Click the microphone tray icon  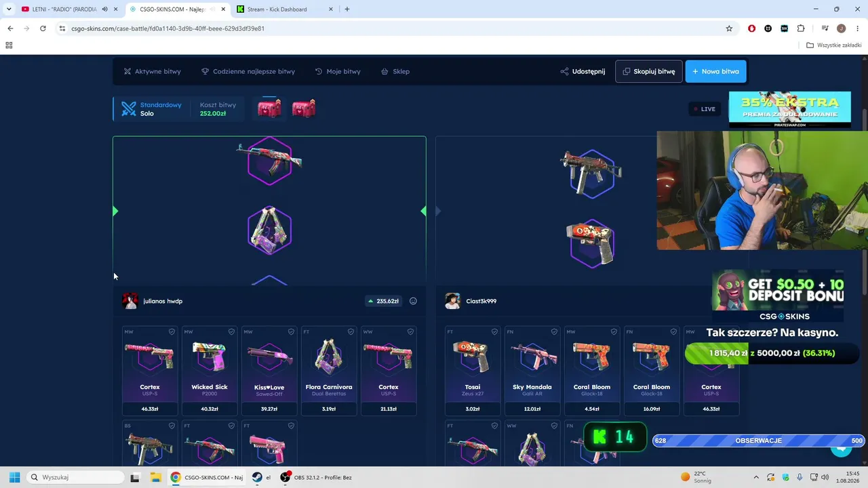[x=800, y=477]
